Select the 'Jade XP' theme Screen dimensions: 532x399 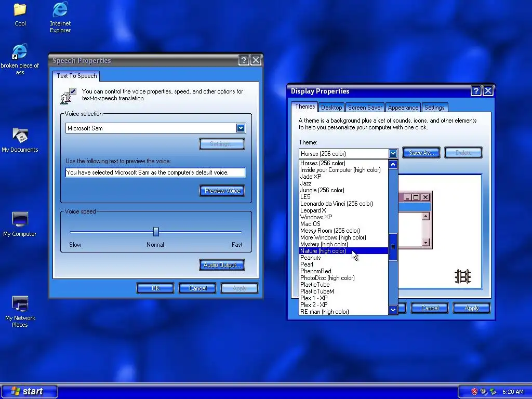[x=344, y=177]
